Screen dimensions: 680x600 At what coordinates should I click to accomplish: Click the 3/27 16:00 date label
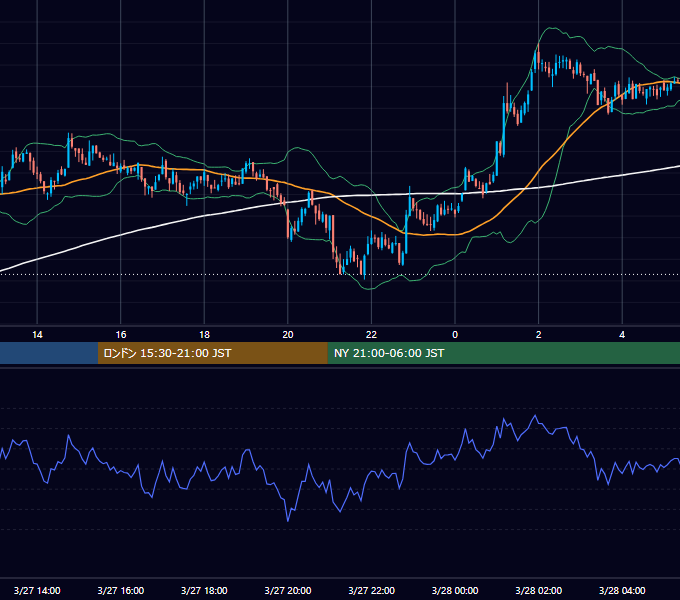121,590
